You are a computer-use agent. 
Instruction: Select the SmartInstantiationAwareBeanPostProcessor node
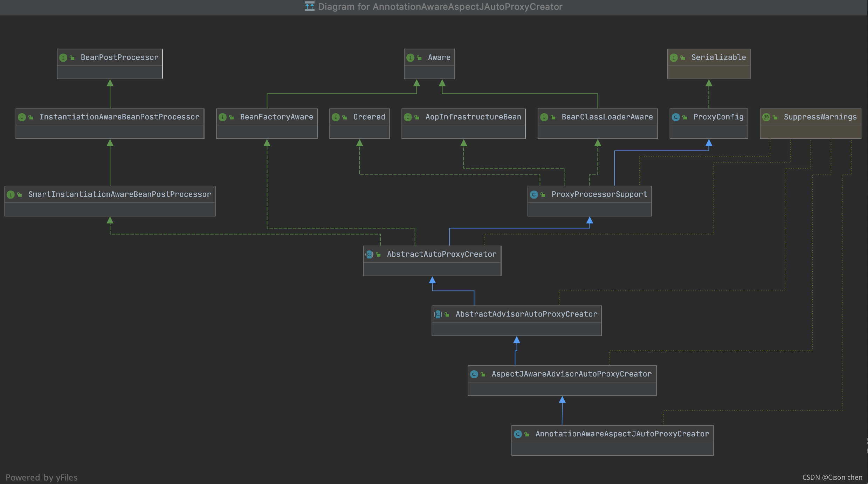(119, 194)
